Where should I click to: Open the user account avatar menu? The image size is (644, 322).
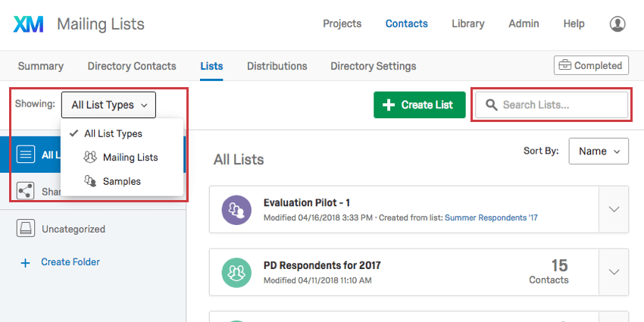click(x=617, y=23)
